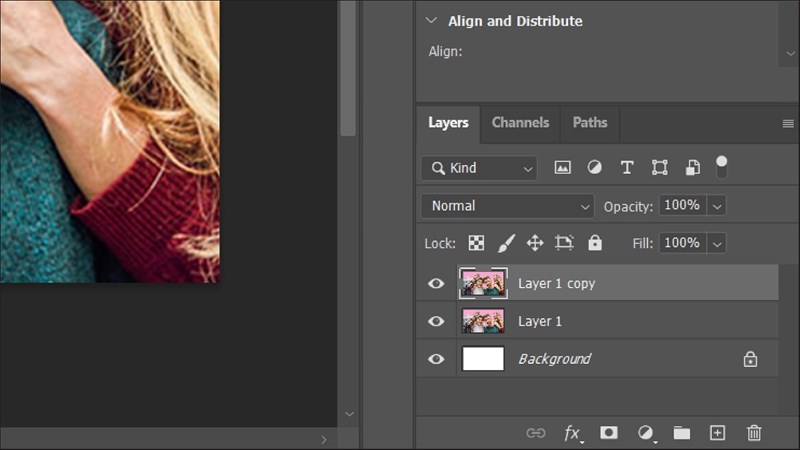Click the Align and Distribute heading
This screenshot has height=450, width=800.
click(x=515, y=21)
